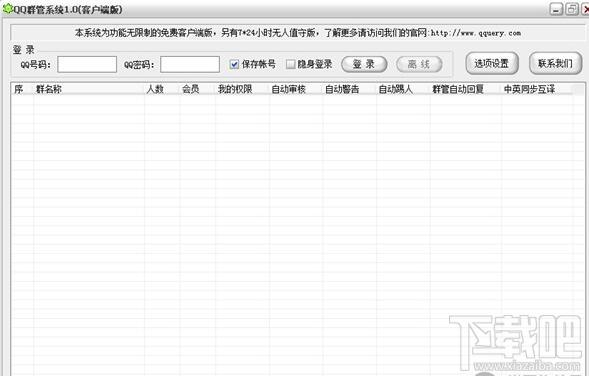The image size is (589, 376).
Task: Select the 群管自动回复 column header
Action: pyautogui.click(x=465, y=89)
